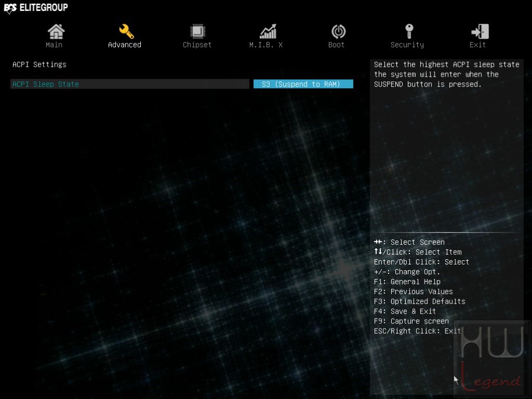532x399 pixels.
Task: Click the ECS Elitegroup logo
Action: [x=35, y=8]
